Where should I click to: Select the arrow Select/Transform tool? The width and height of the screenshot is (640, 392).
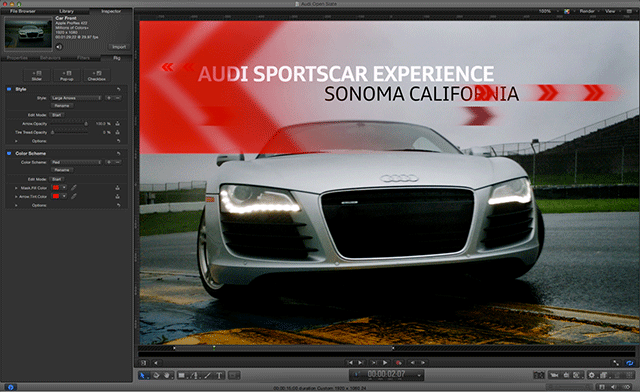tap(142, 376)
